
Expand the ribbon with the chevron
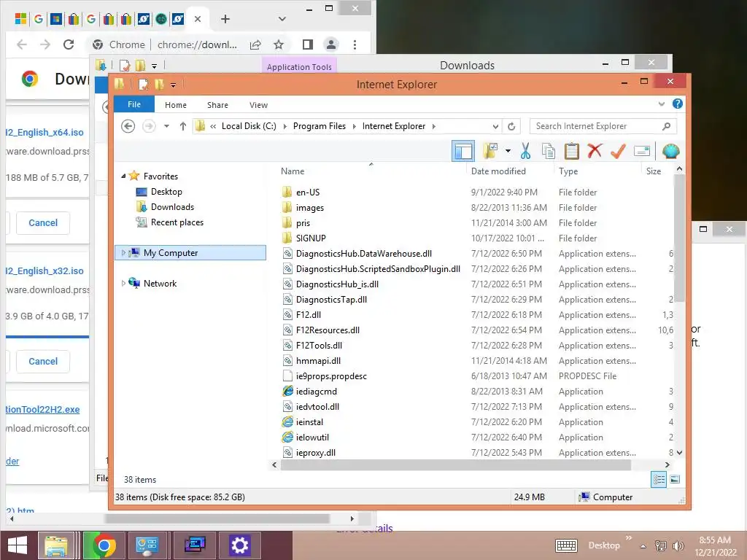tap(661, 104)
